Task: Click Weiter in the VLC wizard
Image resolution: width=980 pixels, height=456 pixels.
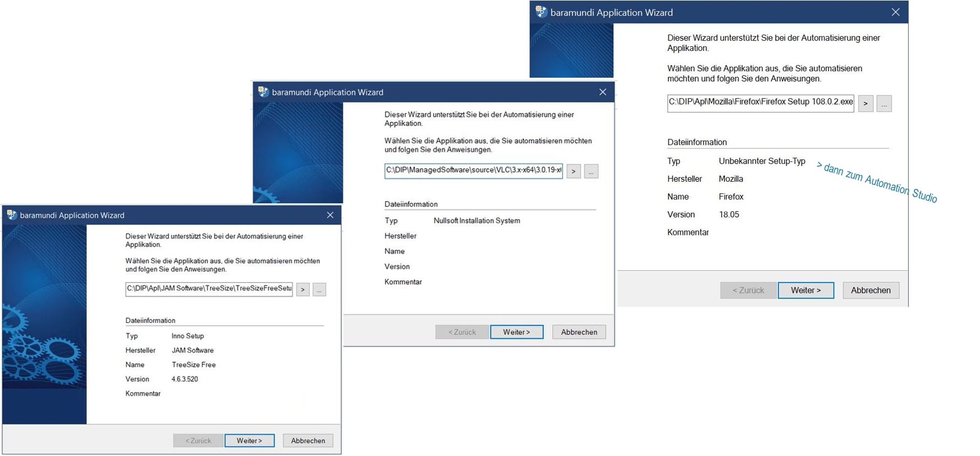Action: coord(517,332)
